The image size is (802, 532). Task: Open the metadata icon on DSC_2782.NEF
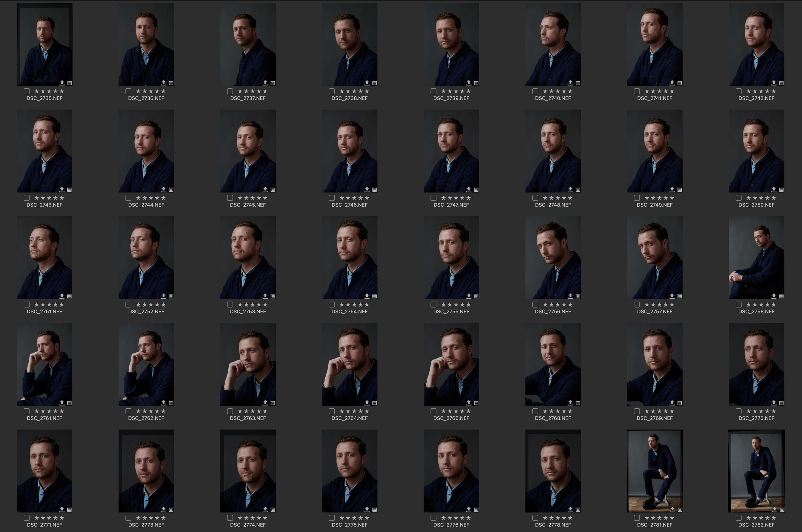point(782,509)
